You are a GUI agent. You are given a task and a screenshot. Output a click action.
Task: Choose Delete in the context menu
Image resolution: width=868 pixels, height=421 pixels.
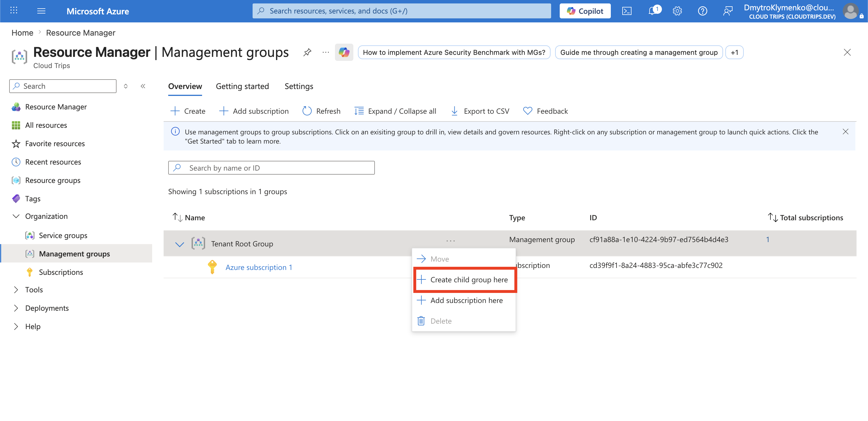tap(464, 321)
